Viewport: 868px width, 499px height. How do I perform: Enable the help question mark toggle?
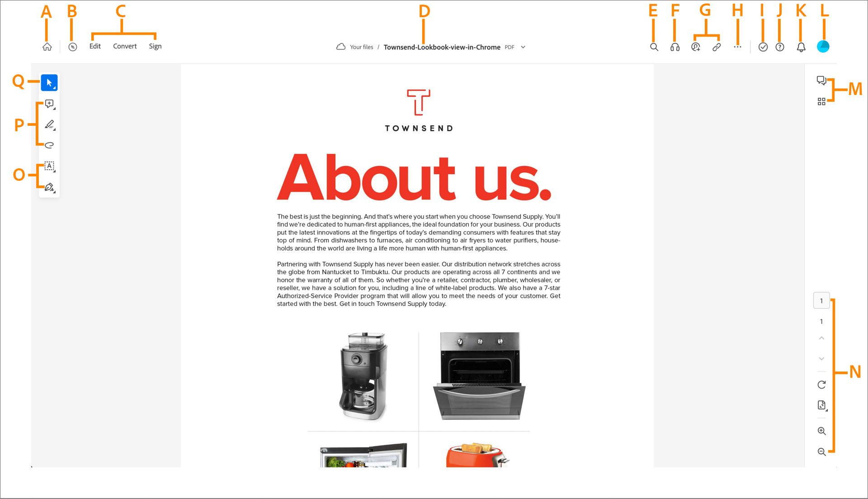780,47
